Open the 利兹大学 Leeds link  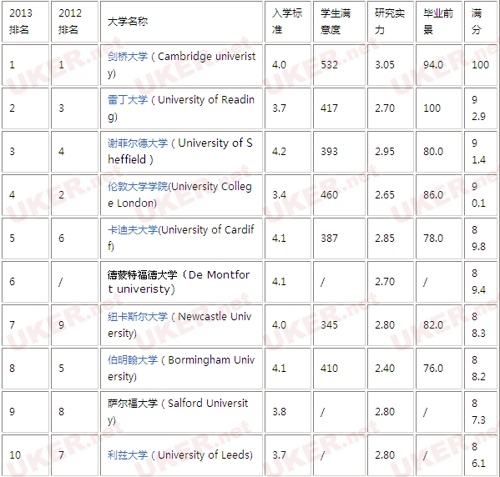(127, 455)
